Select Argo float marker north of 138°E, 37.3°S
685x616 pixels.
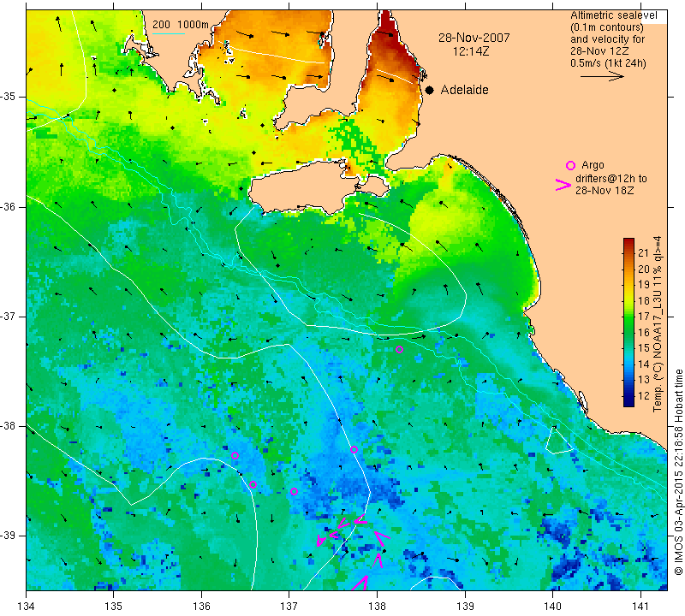pyautogui.click(x=399, y=349)
